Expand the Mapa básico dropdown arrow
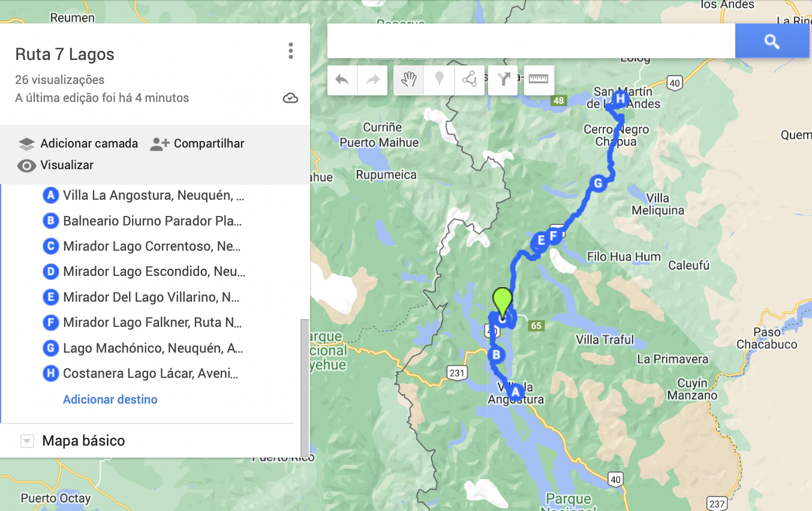The image size is (812, 511). click(27, 441)
